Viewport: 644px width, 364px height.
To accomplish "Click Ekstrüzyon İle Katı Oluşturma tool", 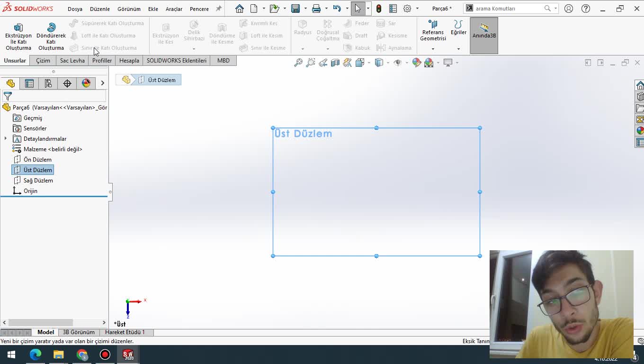I will coord(18,36).
